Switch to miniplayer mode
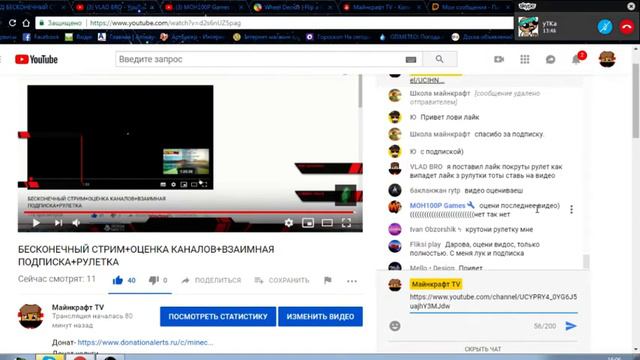640x360 pixels. (x=308, y=223)
